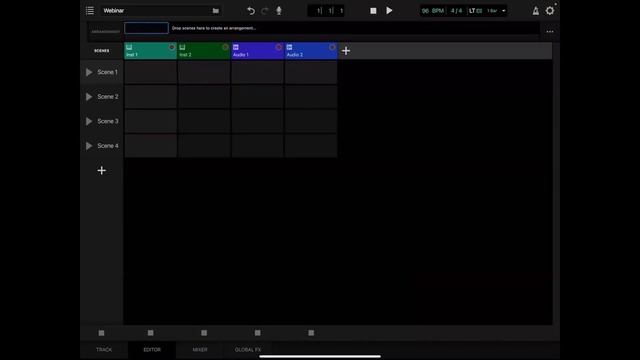This screenshot has width=640, height=360.
Task: Launch Scene 1
Action: (89, 72)
